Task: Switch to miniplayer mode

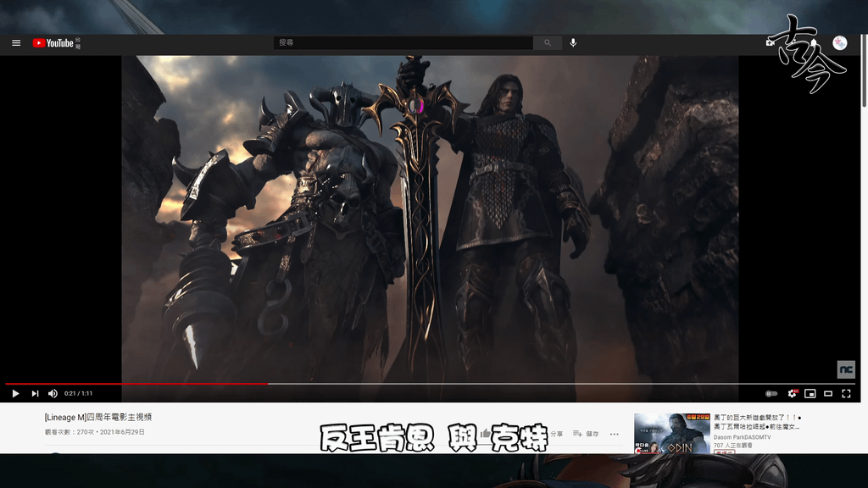Action: (810, 393)
